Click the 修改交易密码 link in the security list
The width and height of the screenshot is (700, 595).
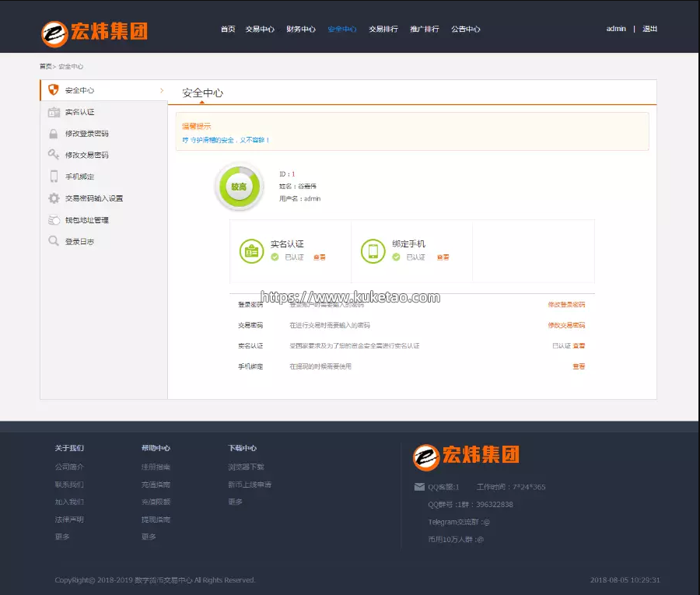coord(566,325)
